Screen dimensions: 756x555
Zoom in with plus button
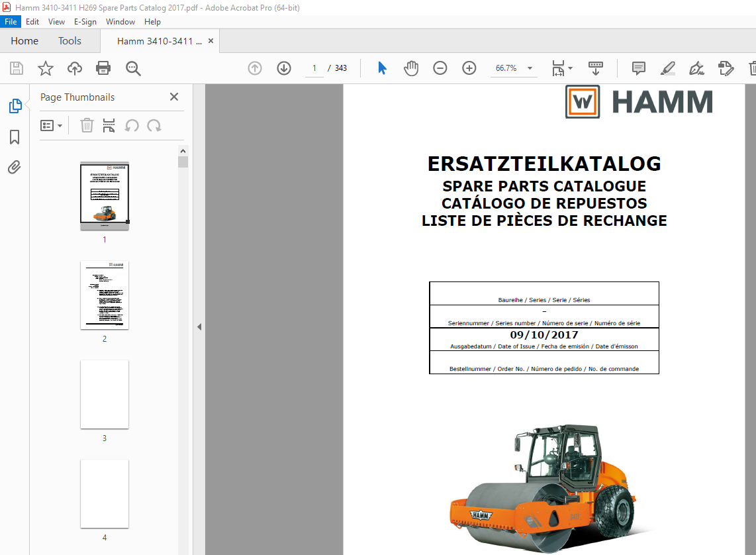[x=469, y=68]
